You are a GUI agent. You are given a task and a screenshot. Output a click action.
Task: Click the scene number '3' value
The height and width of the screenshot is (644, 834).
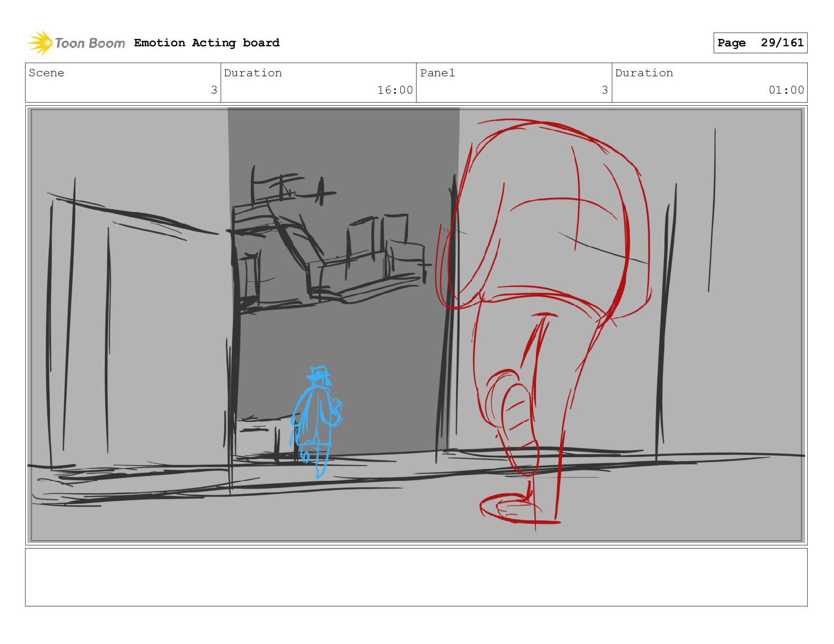click(214, 90)
